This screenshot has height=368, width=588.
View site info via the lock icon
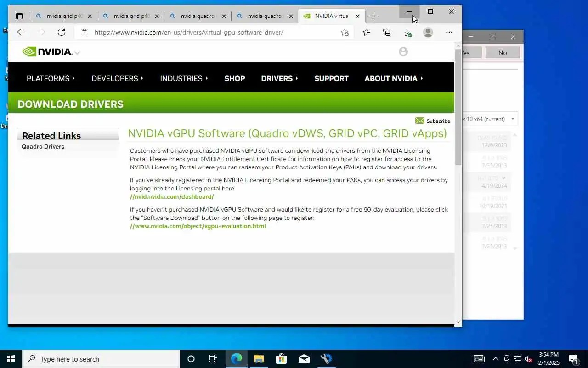tap(84, 32)
